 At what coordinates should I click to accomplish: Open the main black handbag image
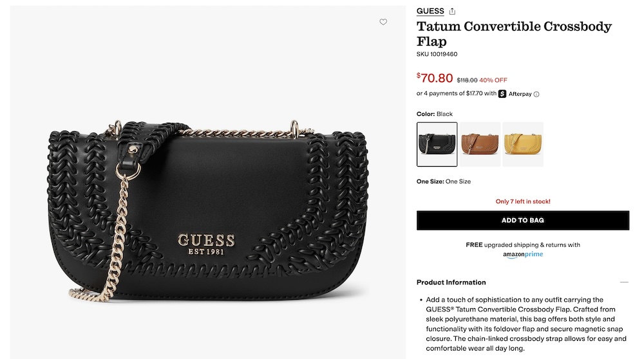pos(208,183)
